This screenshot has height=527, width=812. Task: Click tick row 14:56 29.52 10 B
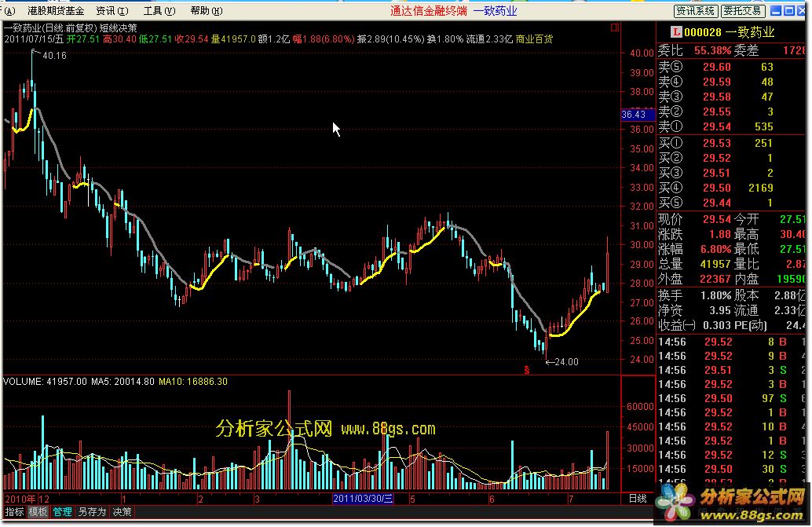731,427
